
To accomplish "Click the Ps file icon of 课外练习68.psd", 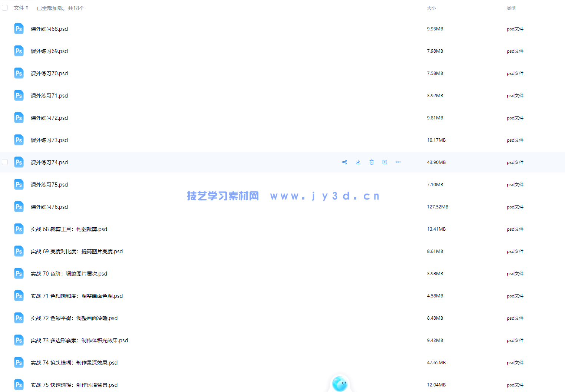I will pos(19,29).
